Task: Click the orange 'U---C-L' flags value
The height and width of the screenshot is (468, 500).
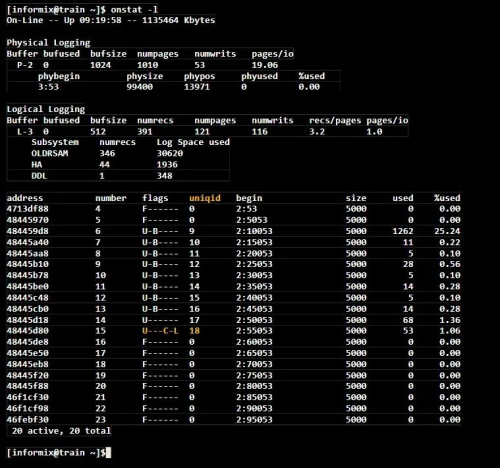Action: [160, 331]
